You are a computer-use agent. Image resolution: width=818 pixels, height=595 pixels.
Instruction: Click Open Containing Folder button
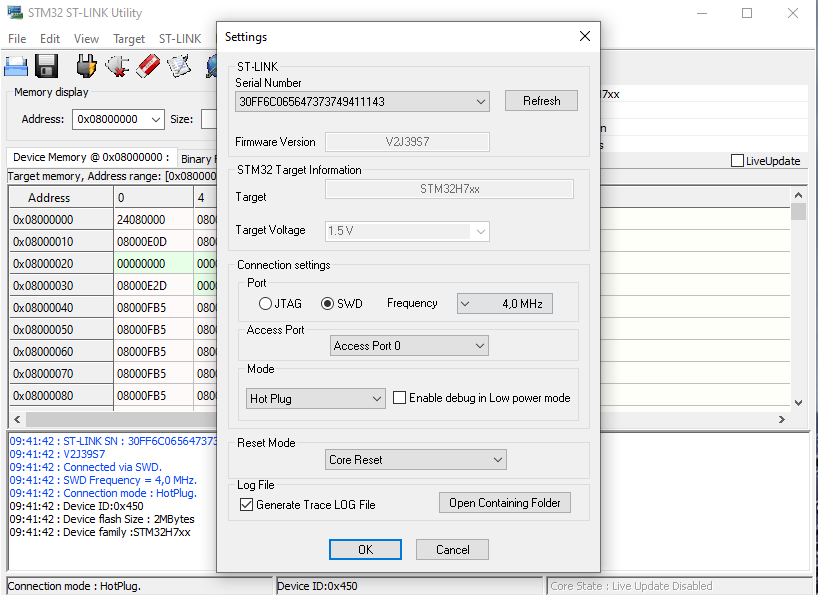tap(504, 503)
